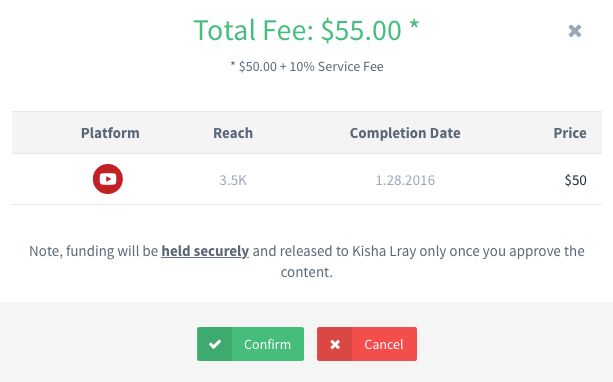
Task: Click the asterisk after Total Fee amount
Action: coord(414,25)
